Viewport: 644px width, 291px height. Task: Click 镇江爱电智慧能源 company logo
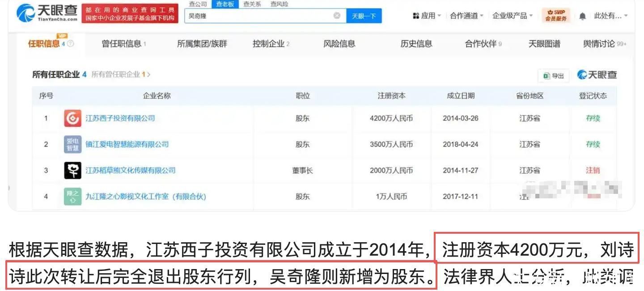pos(72,145)
